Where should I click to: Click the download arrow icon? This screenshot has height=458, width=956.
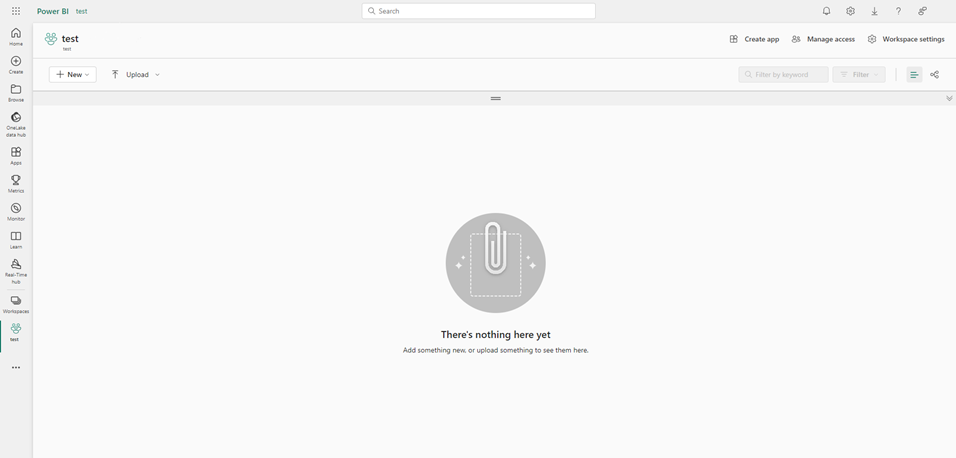click(874, 11)
